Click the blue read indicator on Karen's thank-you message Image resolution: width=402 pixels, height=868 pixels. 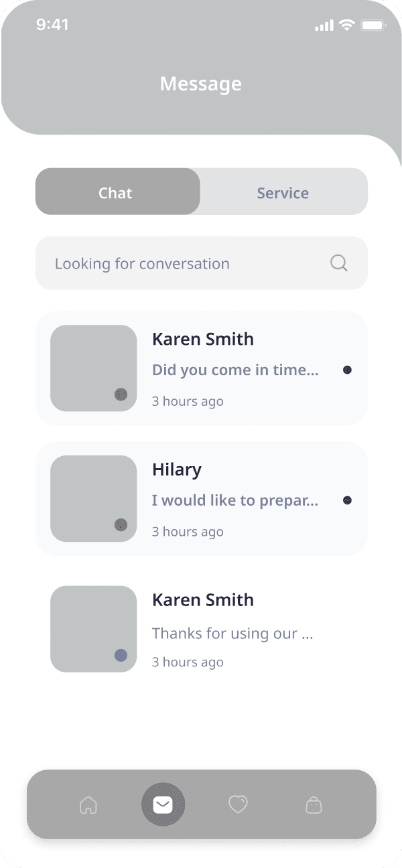coord(121,656)
